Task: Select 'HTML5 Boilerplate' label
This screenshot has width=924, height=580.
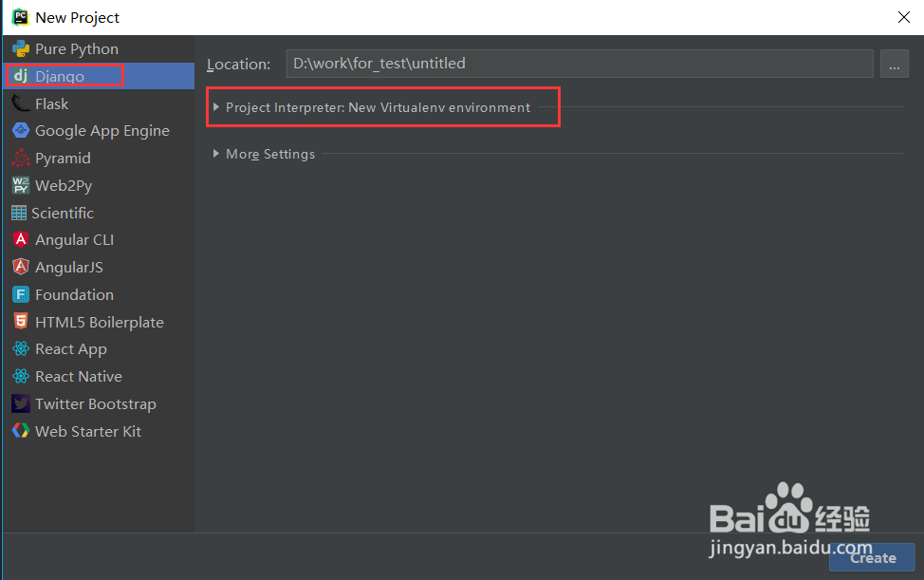Action: [x=100, y=322]
